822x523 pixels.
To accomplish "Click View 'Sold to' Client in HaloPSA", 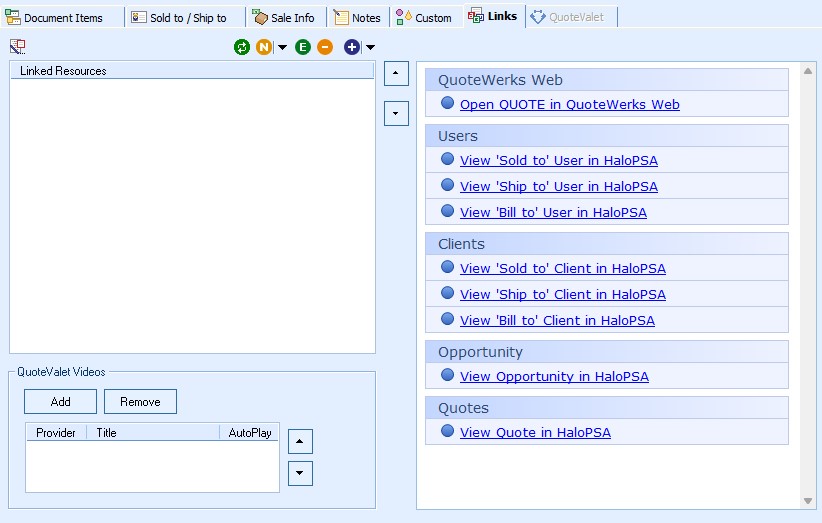I will coord(563,269).
